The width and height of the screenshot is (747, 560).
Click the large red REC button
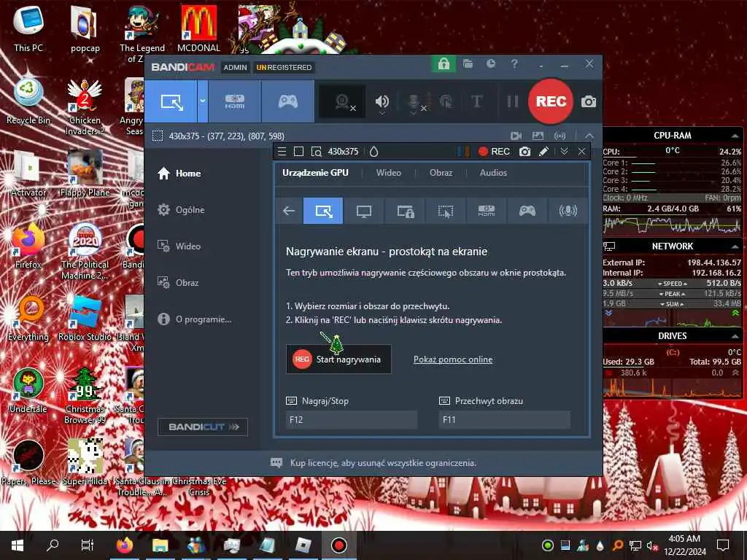pos(551,101)
